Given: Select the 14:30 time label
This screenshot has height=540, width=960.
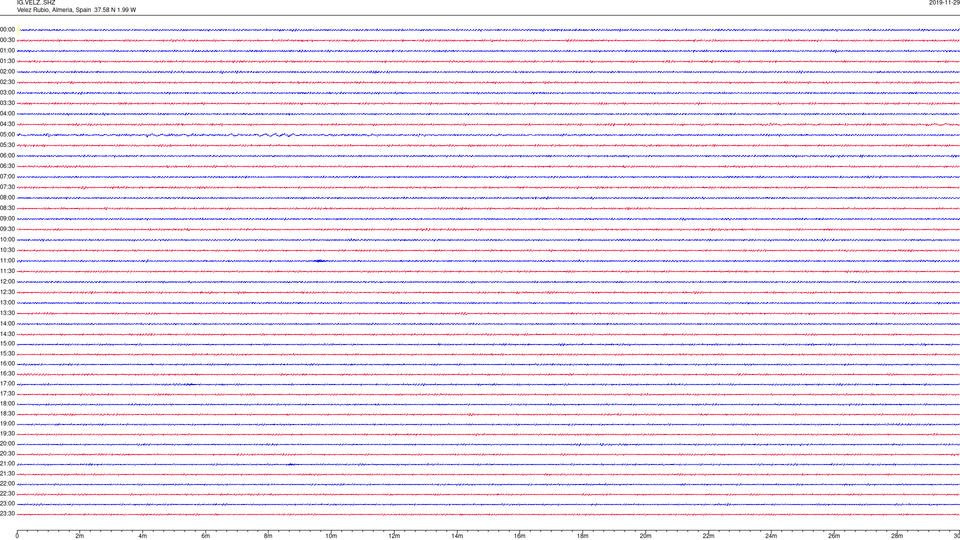Looking at the screenshot, I should click(7, 334).
